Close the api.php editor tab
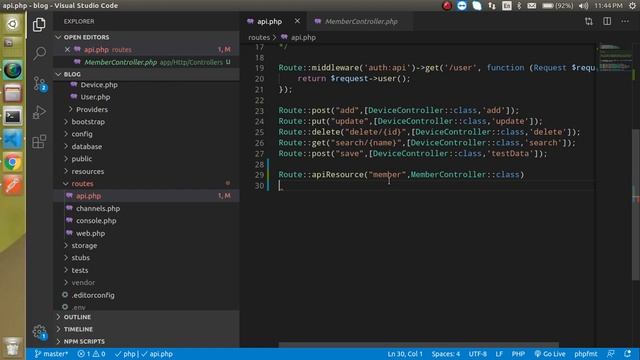The image size is (640, 360). tap(297, 21)
